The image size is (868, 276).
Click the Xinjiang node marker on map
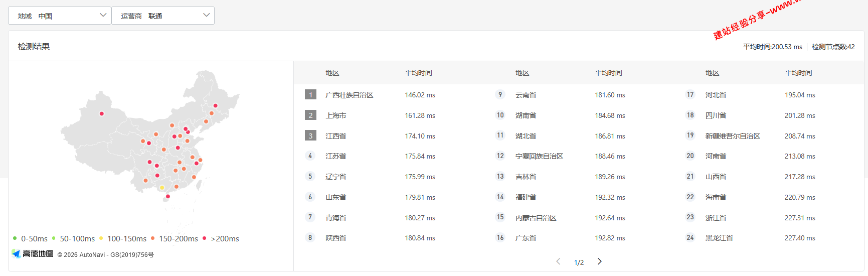(101, 114)
